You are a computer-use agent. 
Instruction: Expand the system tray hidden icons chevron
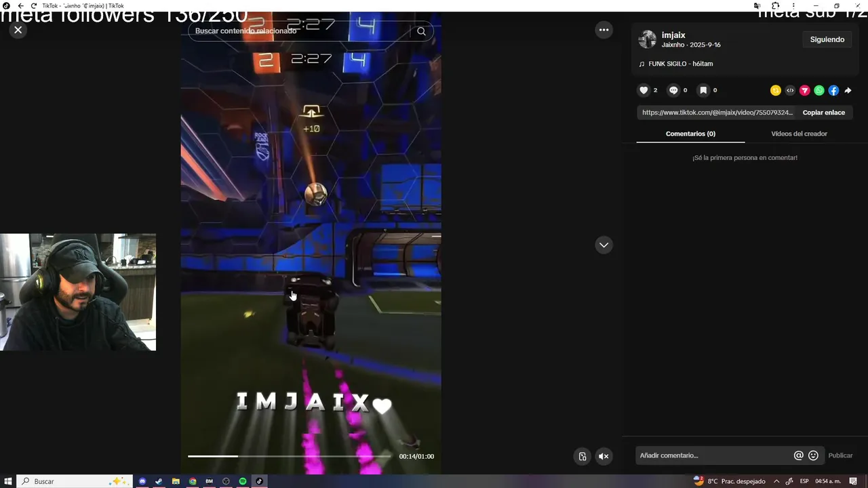[x=776, y=481]
